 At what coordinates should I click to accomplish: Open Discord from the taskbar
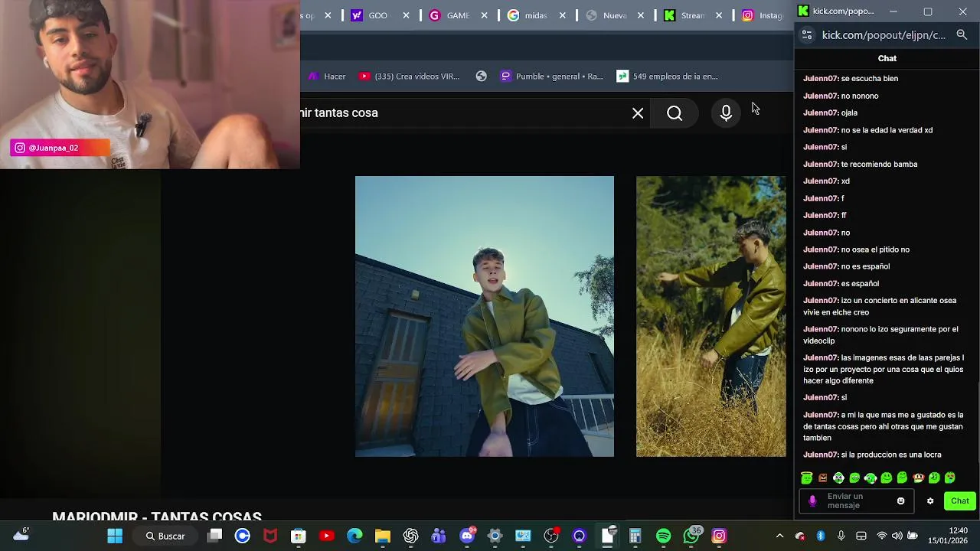[467, 536]
